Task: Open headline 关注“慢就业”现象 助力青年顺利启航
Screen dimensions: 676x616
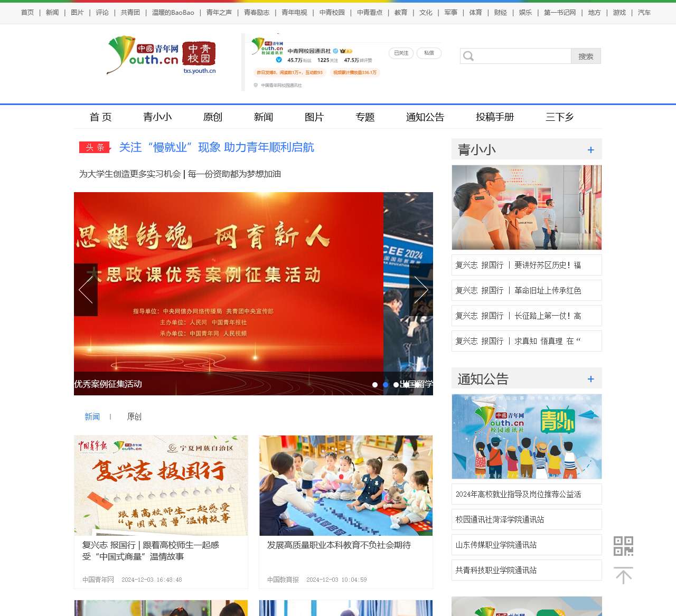Action: pos(217,147)
